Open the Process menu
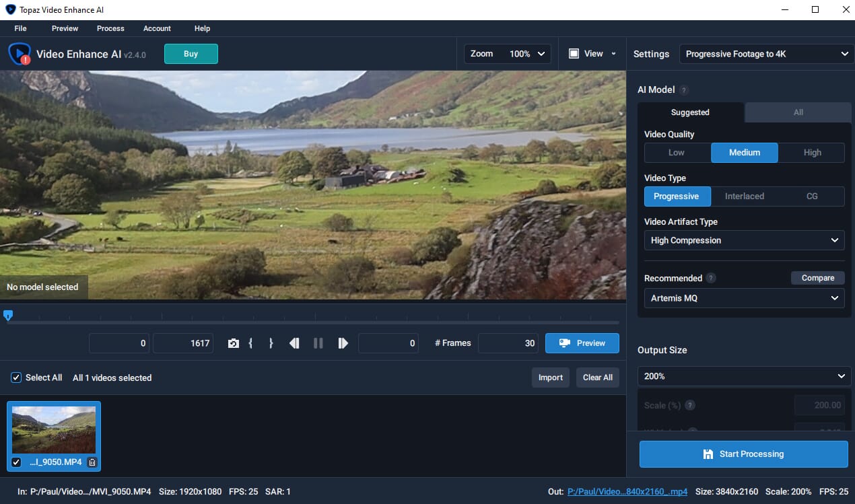Image resolution: width=855 pixels, height=504 pixels. (x=110, y=28)
